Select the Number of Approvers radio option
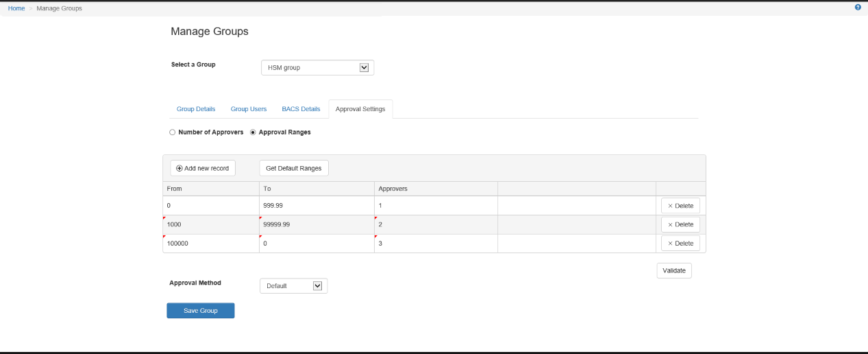 (173, 132)
